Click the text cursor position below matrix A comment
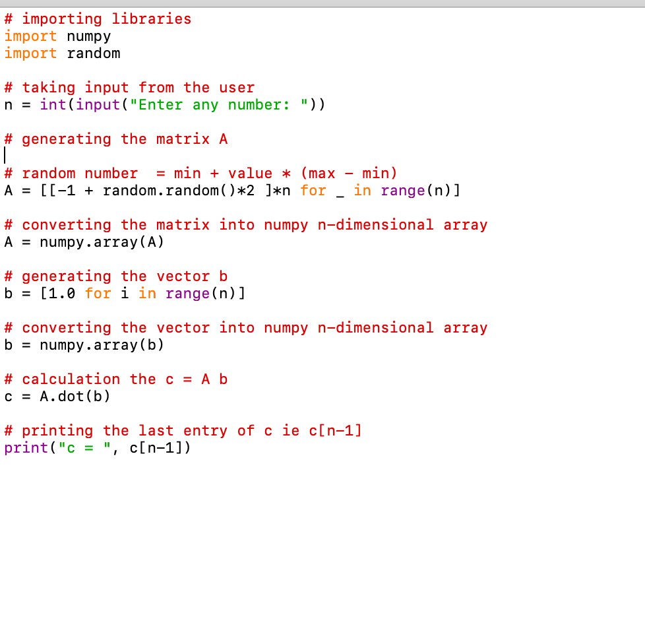The width and height of the screenshot is (645, 644). click(x=5, y=155)
